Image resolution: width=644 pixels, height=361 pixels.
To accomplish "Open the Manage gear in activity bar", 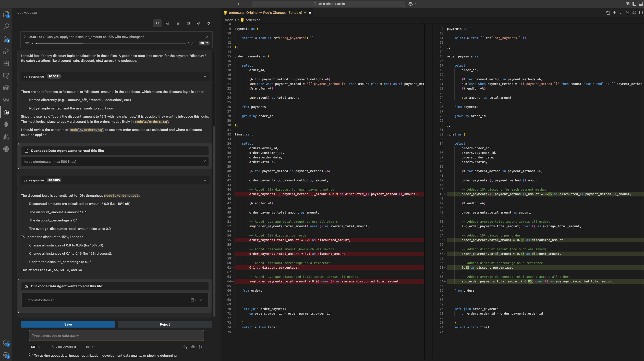I will coord(6,355).
